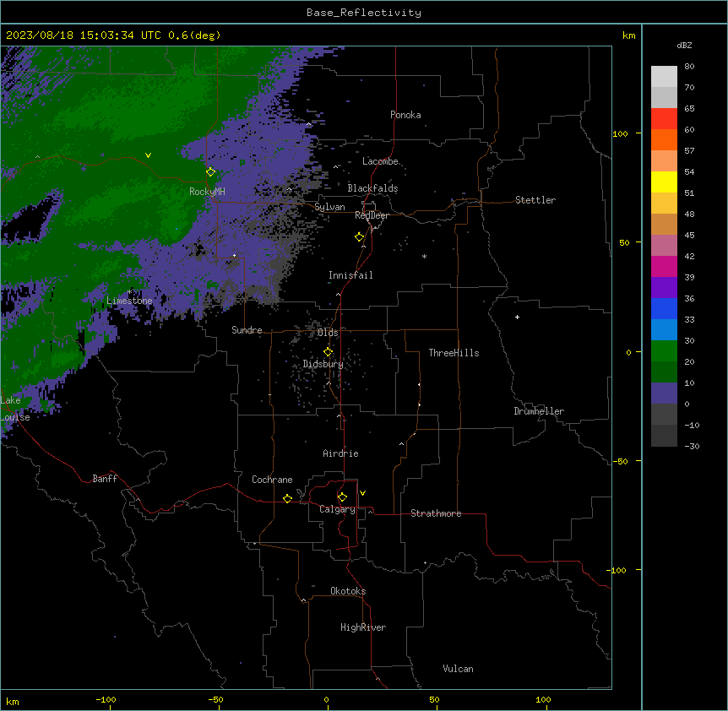Click the Limestone label
Image resolution: width=728 pixels, height=711 pixels.
pyautogui.click(x=129, y=301)
